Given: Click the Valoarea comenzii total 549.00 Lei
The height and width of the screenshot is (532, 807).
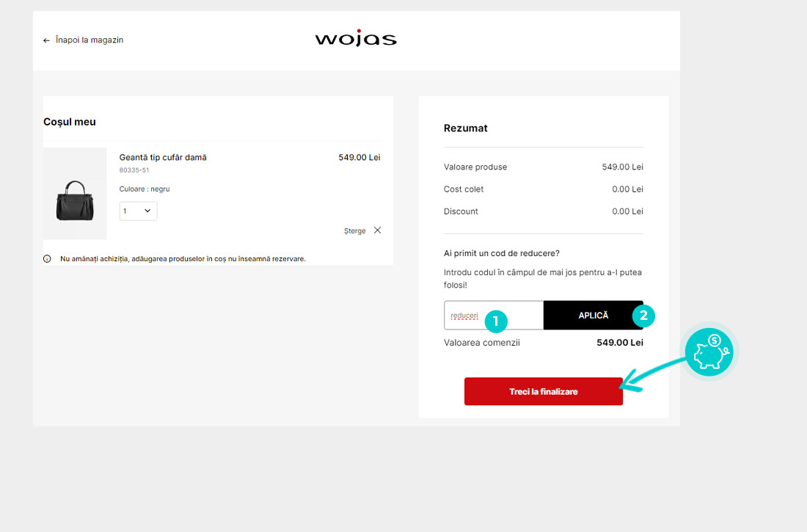Looking at the screenshot, I should click(620, 343).
